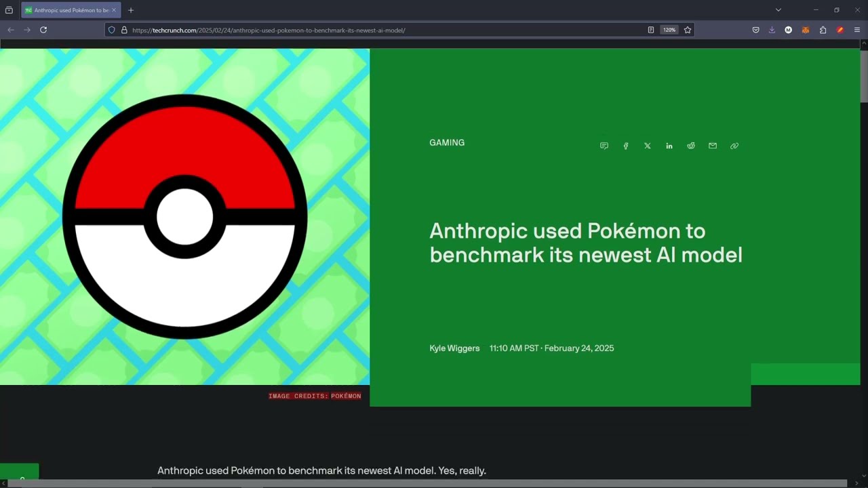Copy the article link icon
Image resolution: width=868 pixels, height=488 pixels.
pyautogui.click(x=734, y=146)
